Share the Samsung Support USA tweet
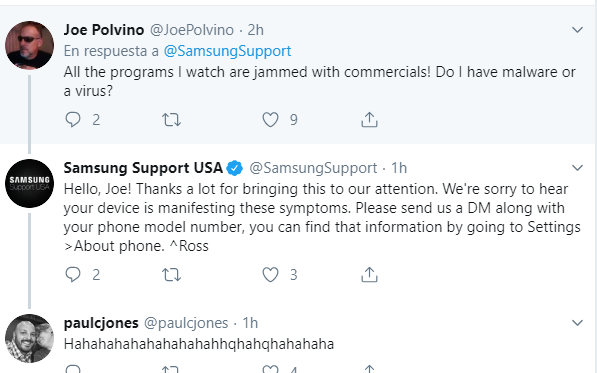 click(x=369, y=274)
